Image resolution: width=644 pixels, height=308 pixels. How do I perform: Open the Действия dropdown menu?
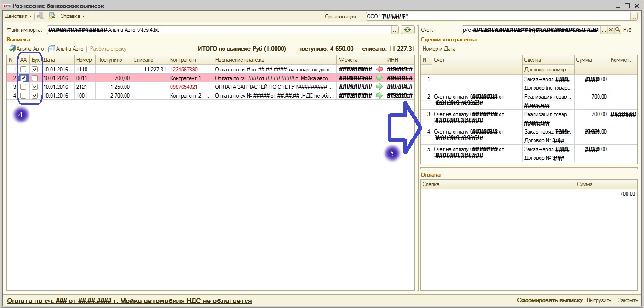(x=18, y=16)
